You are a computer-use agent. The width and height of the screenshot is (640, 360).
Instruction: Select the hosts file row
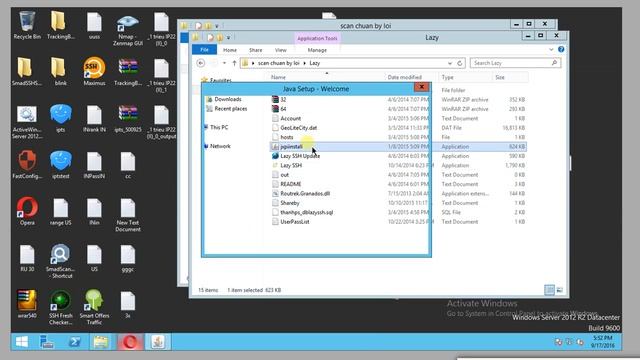tap(398, 137)
